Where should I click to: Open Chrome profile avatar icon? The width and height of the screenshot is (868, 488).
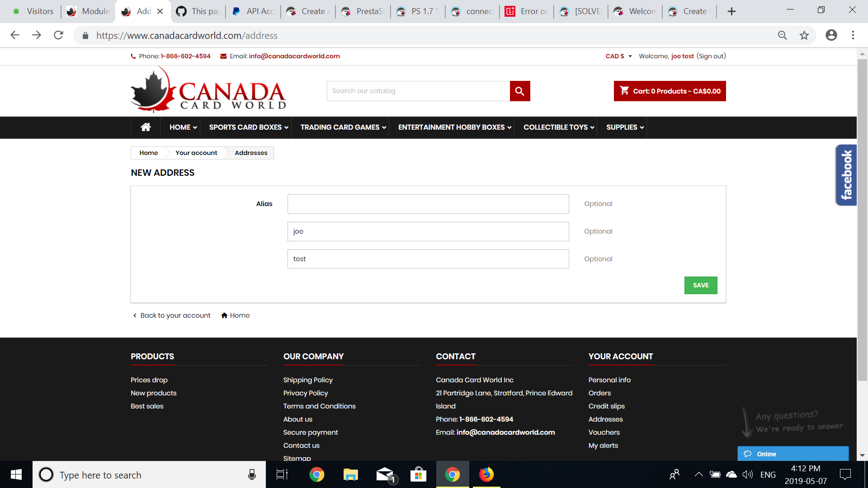(x=831, y=35)
